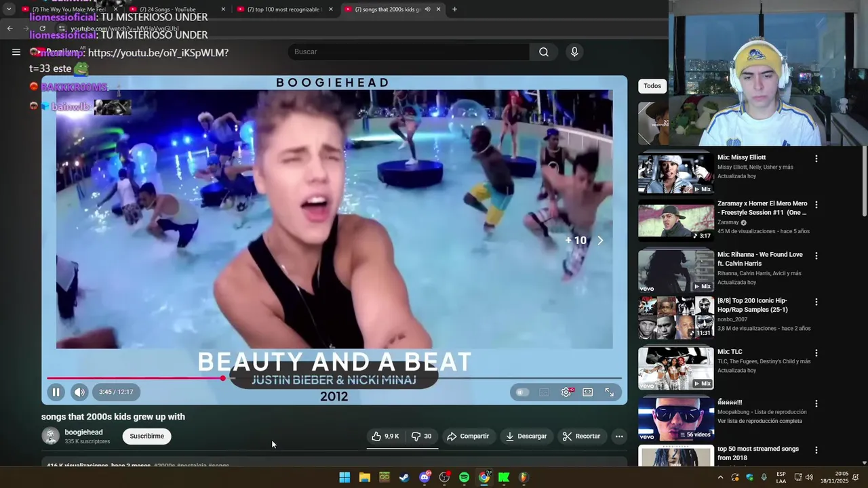
Task: Dislike the video showing 30
Action: [422, 436]
